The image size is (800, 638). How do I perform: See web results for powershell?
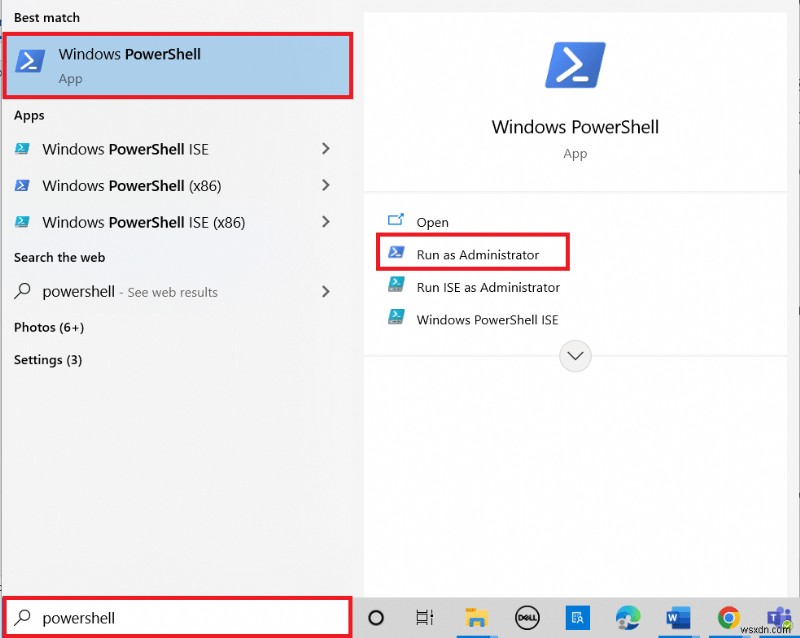140,292
